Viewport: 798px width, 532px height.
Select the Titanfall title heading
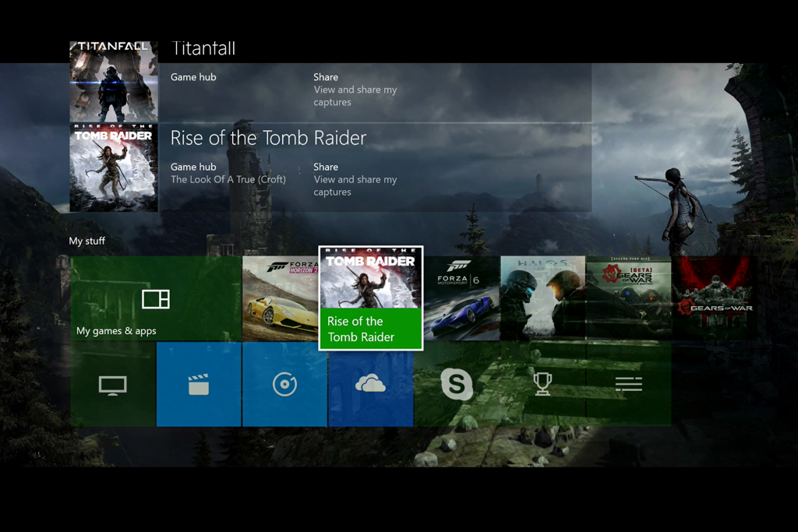[203, 48]
